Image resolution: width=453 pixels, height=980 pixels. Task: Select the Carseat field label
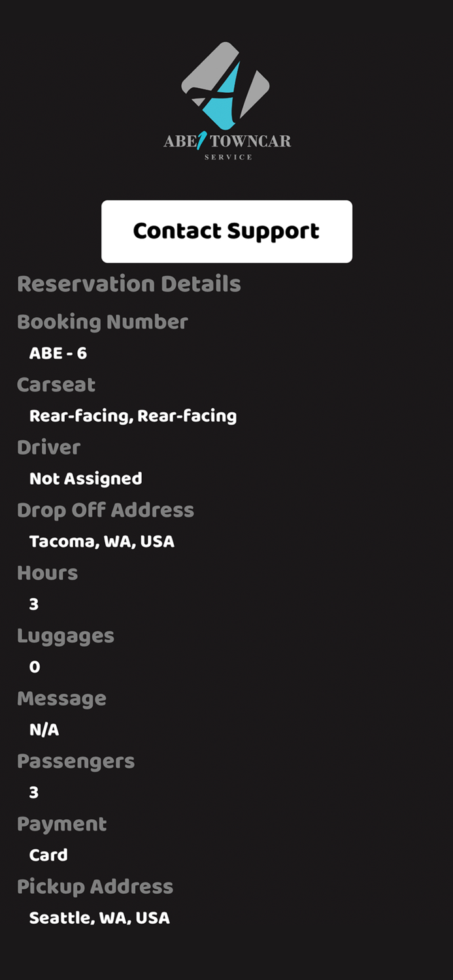tap(56, 385)
